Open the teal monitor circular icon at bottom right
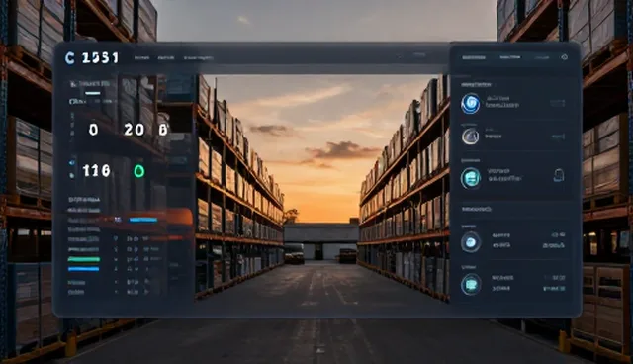This screenshot has height=364, width=633. point(471,285)
